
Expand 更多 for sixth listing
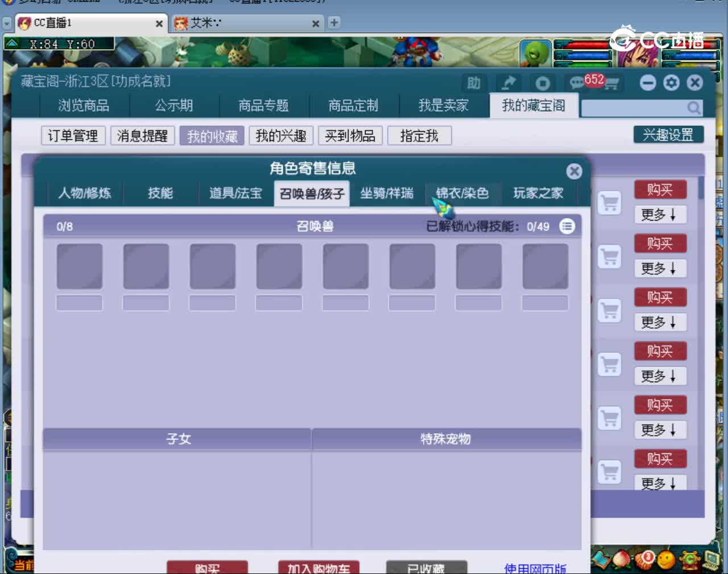coord(660,483)
